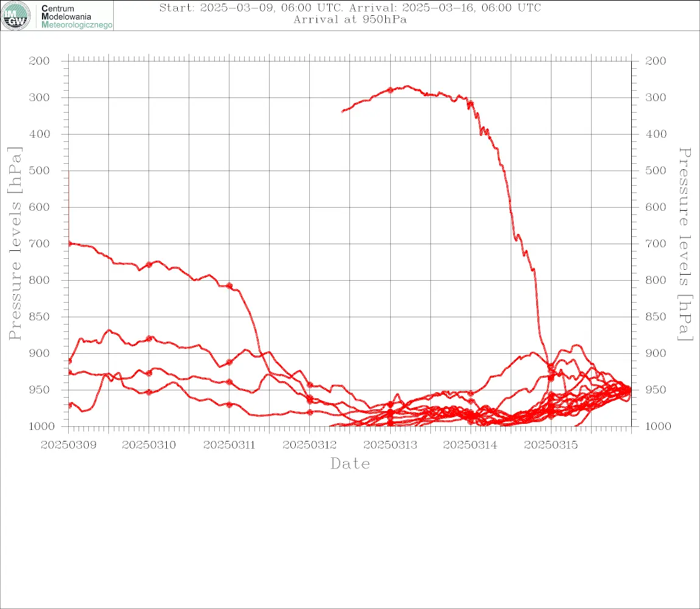Click the right axis 500 label
The height and width of the screenshot is (609, 700).
656,171
